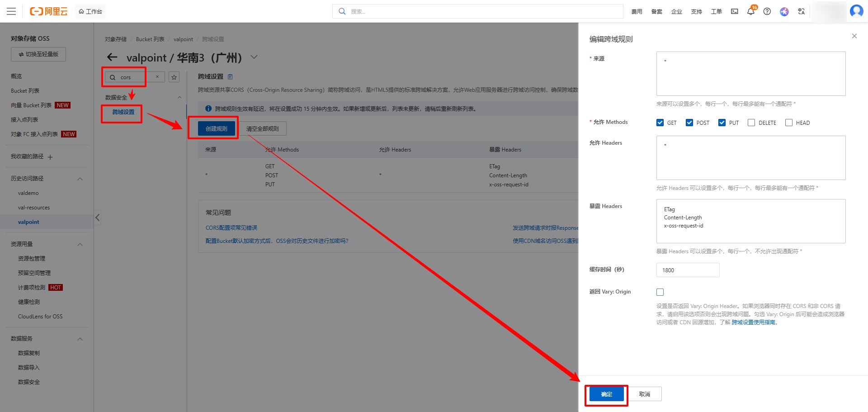Screen dimensions: 868x412
Task: Select the 跨域设置 menu item
Action: [x=123, y=112]
